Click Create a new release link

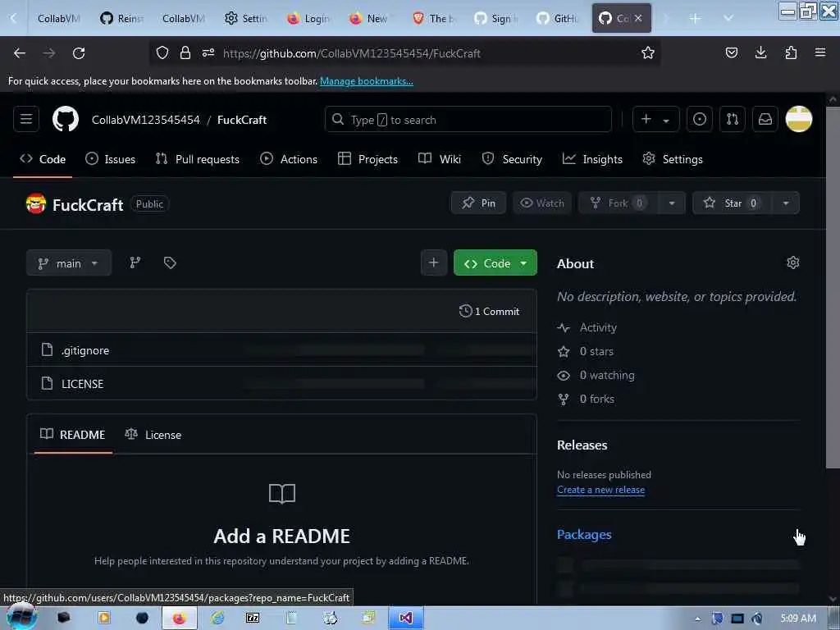tap(600, 490)
